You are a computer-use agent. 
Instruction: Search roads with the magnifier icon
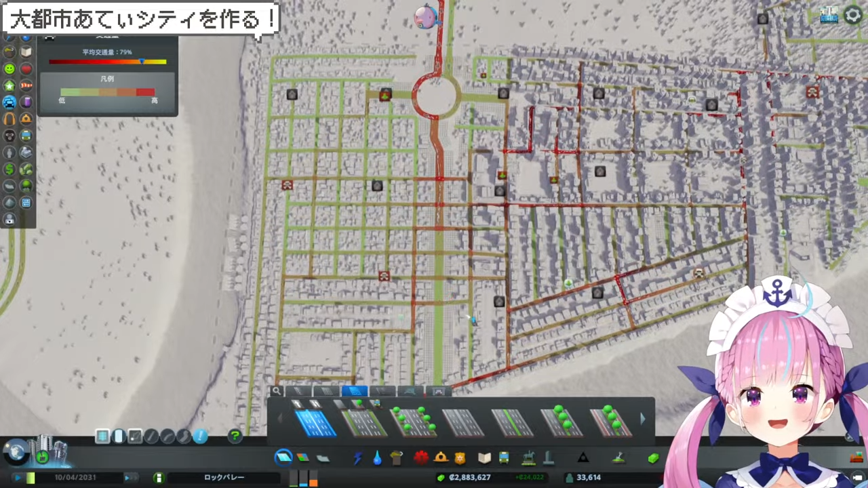tap(276, 391)
